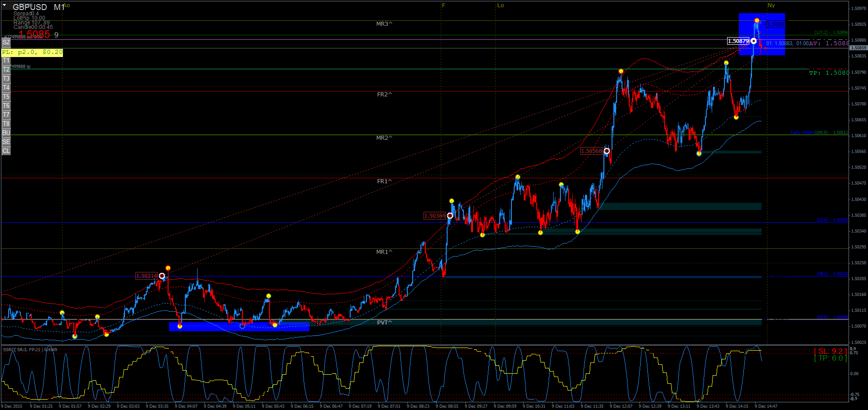Click the SZ panel button
This screenshot has width=868, height=410.
pyautogui.click(x=6, y=43)
